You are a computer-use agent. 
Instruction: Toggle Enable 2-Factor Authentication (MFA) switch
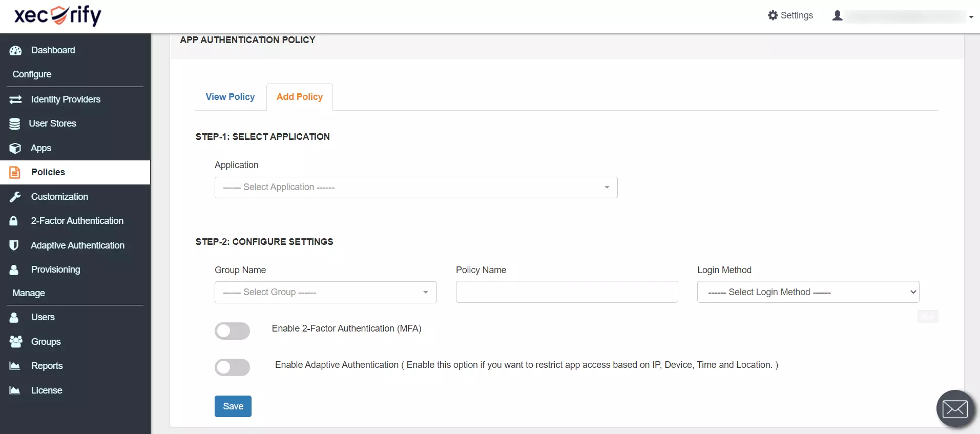point(232,331)
